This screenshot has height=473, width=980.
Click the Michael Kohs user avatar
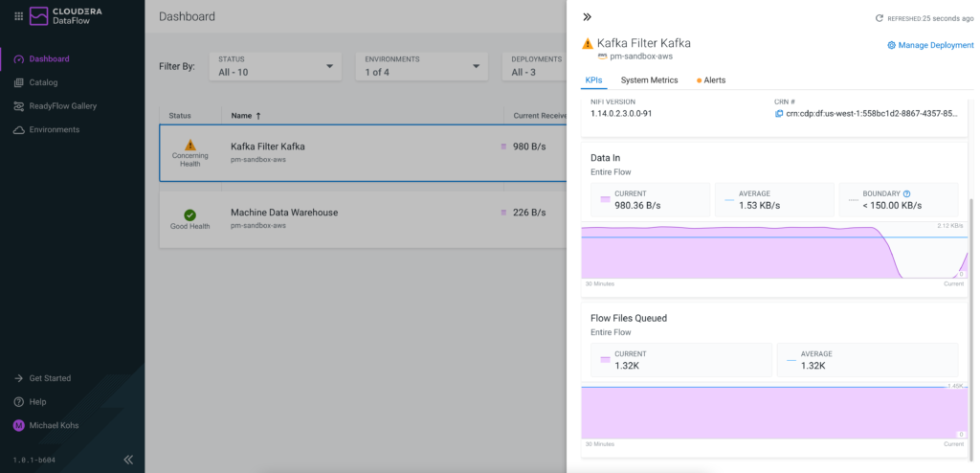(18, 425)
